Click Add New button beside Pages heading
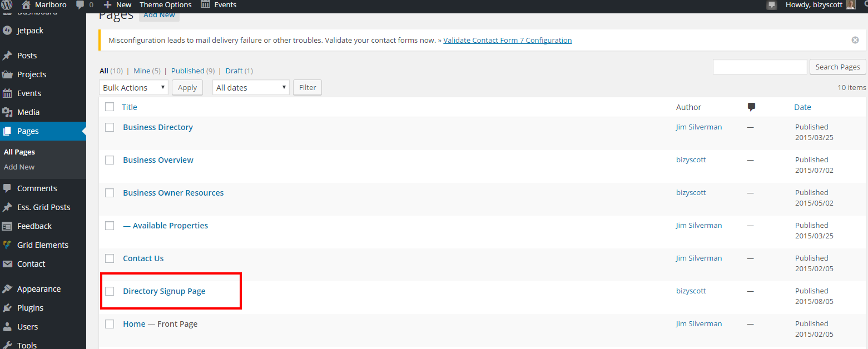The width and height of the screenshot is (868, 349). pos(159,15)
